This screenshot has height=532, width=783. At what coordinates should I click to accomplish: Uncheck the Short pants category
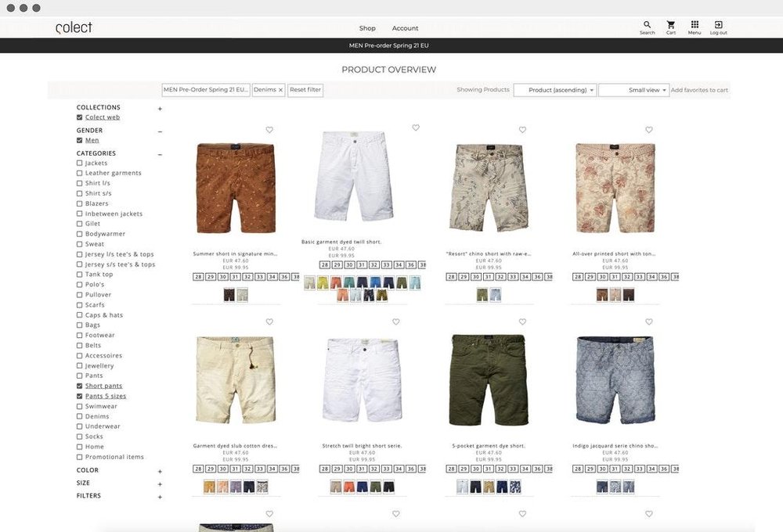click(x=79, y=385)
